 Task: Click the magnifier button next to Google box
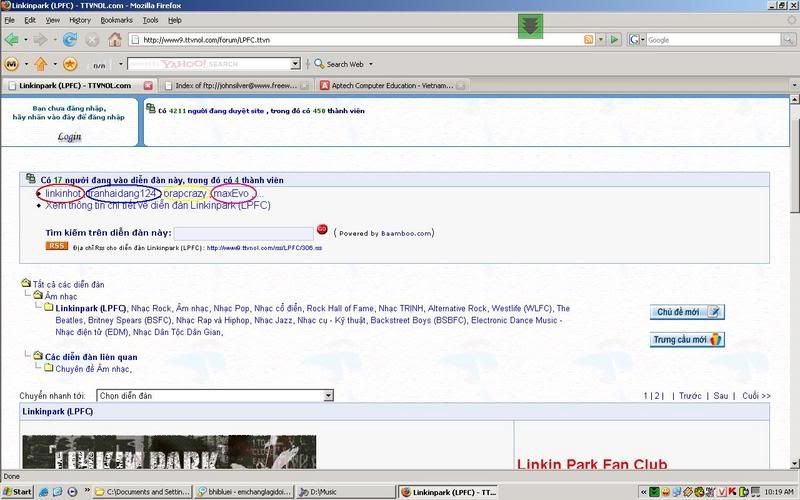pos(788,39)
